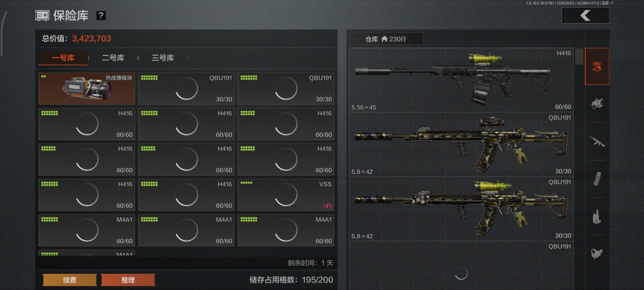This screenshot has height=290, width=644.
Task: Select the scope attachment category icon
Action: 597,253
